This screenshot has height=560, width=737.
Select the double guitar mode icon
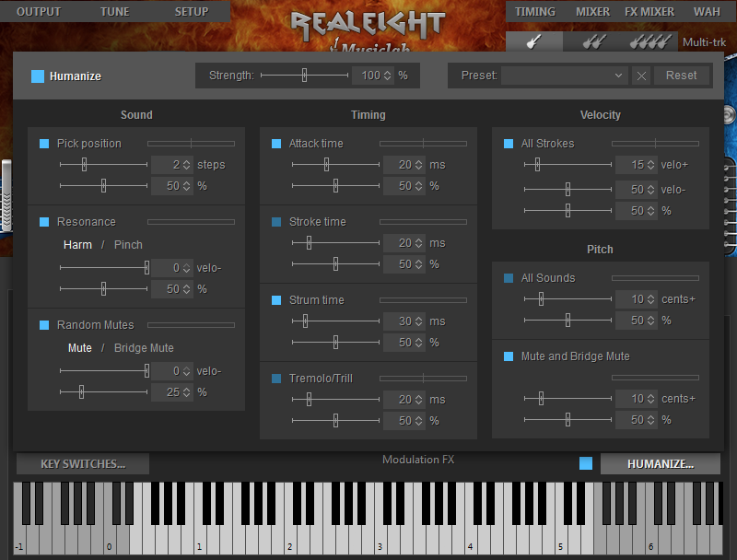[594, 41]
